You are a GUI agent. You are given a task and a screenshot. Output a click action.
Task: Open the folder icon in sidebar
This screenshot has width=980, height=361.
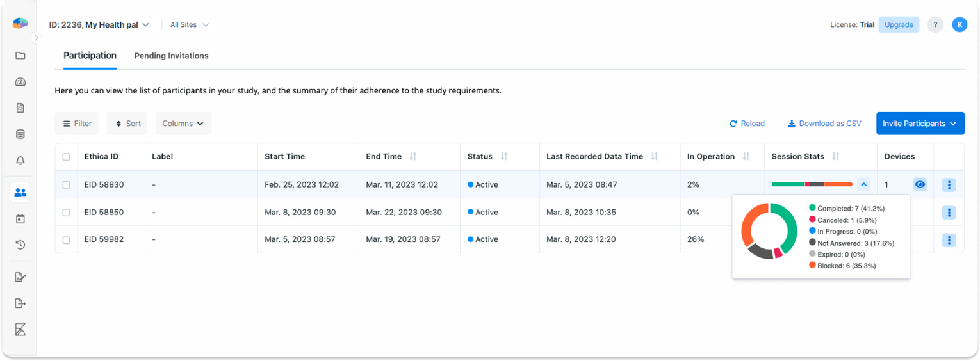[x=20, y=56]
